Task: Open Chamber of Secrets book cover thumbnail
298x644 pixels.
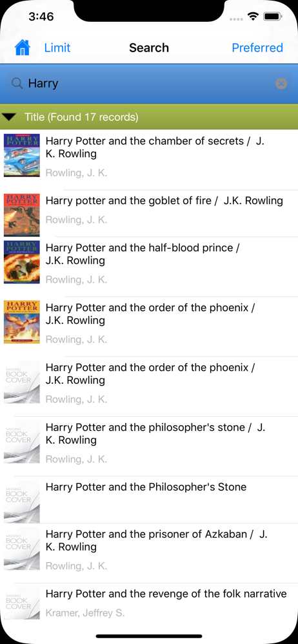Action: (22, 155)
